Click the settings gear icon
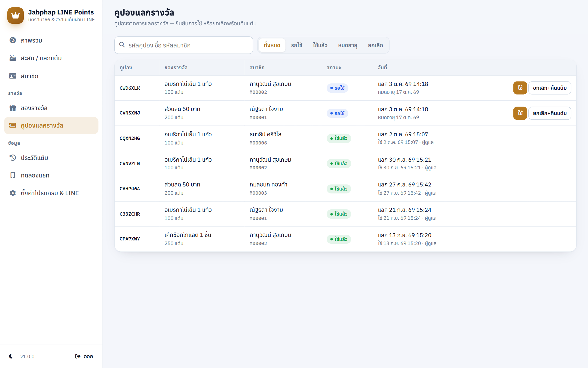This screenshot has width=588, height=368. click(13, 193)
